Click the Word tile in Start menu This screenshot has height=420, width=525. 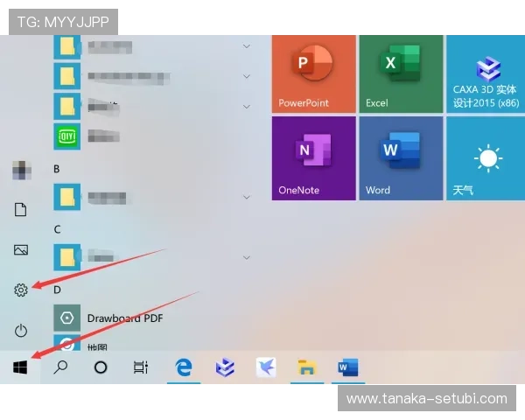(401, 158)
